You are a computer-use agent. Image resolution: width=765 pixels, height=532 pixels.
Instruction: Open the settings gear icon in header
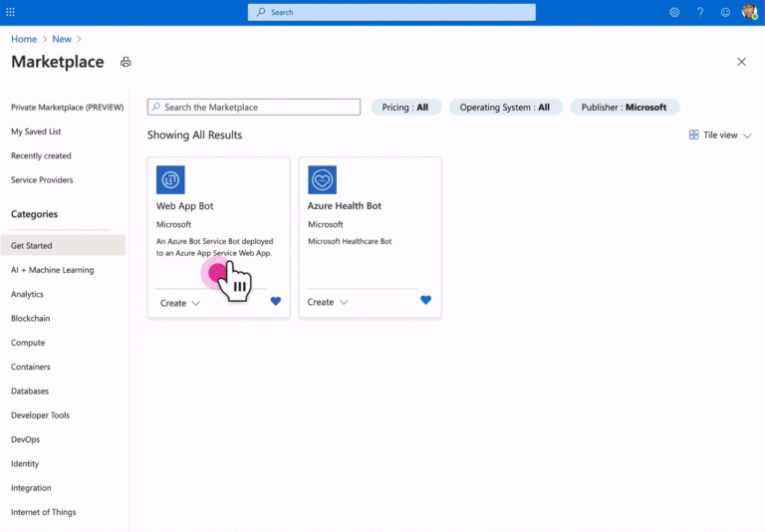(674, 12)
